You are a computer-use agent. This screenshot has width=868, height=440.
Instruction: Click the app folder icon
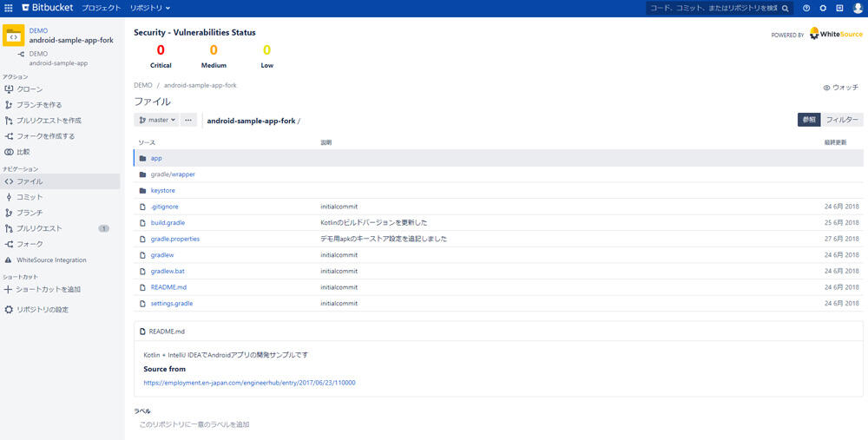[x=143, y=158]
